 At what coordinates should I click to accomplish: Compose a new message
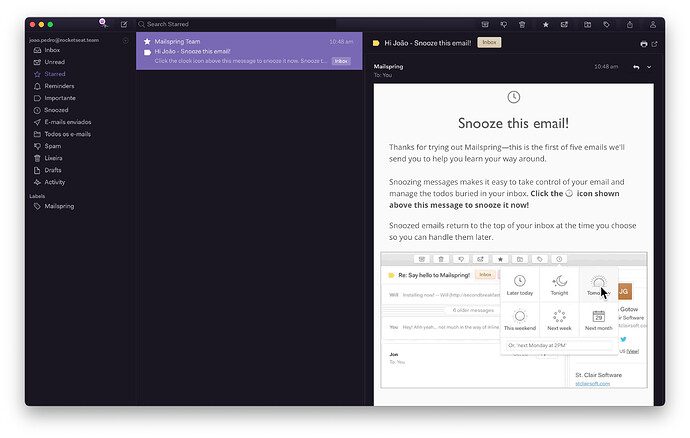point(124,25)
